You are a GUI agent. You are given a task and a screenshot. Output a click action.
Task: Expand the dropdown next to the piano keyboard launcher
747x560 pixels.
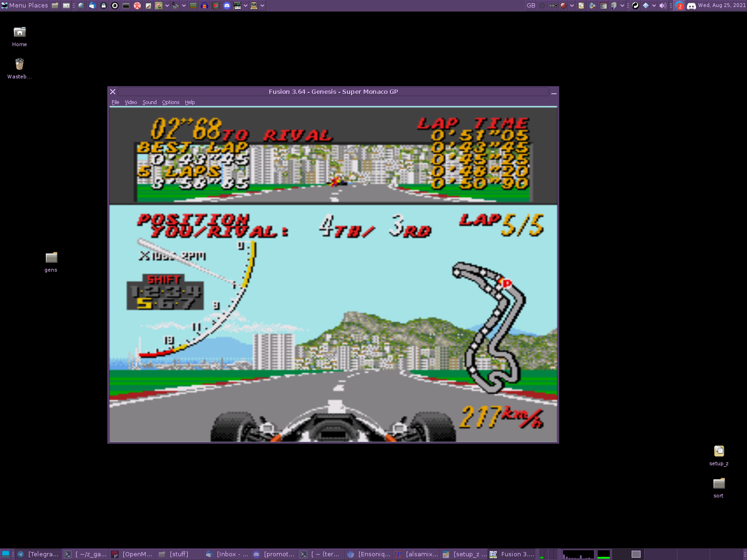tap(246, 6)
